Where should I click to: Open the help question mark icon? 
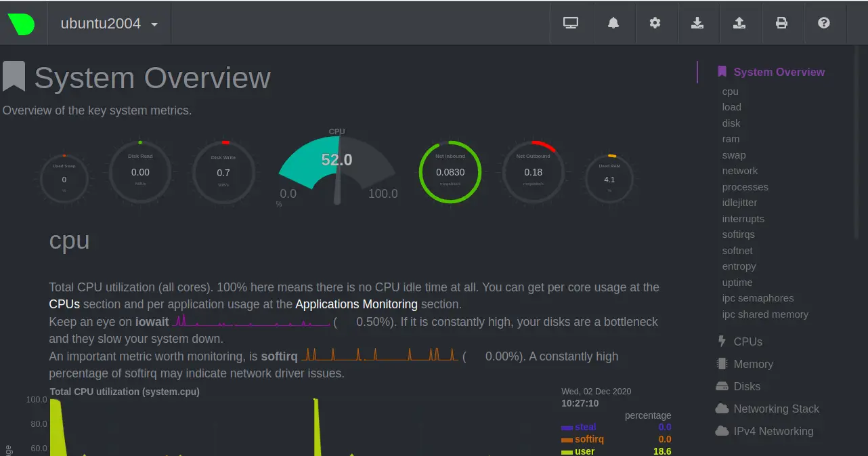(x=824, y=23)
